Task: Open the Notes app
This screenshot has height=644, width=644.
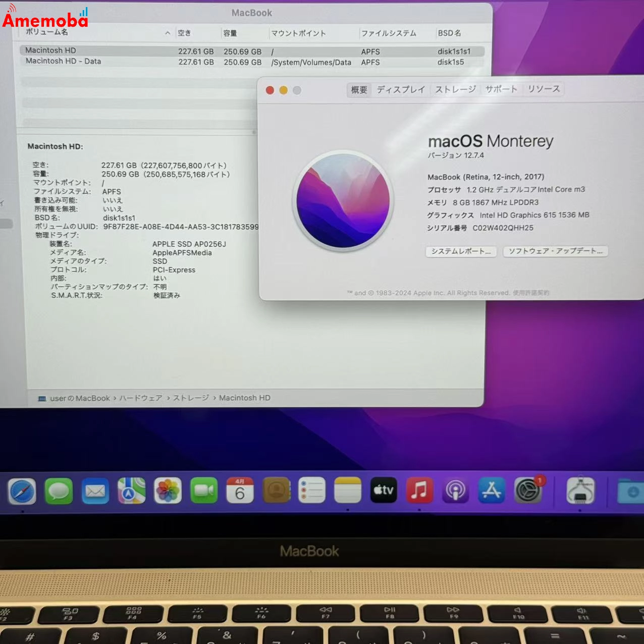Action: coord(348,491)
